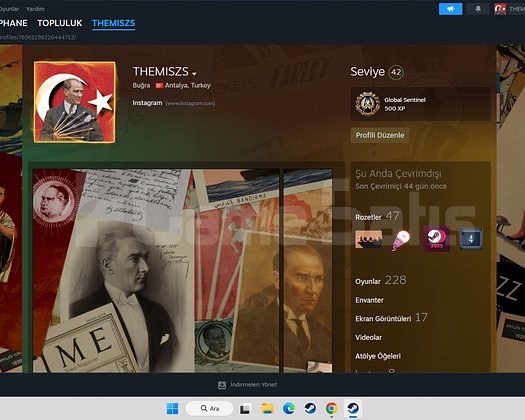Click the profile URL address text

[38, 37]
